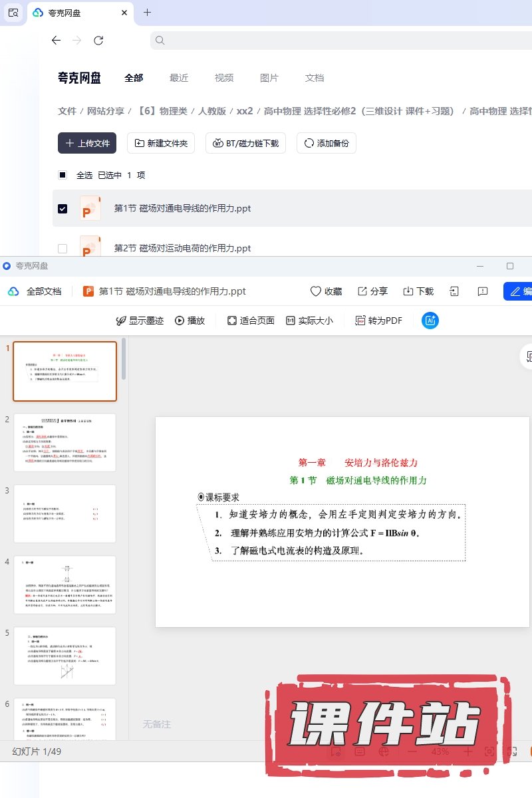Convert the file using 转为PDF
Image resolution: width=532 pixels, height=798 pixels.
pos(378,321)
